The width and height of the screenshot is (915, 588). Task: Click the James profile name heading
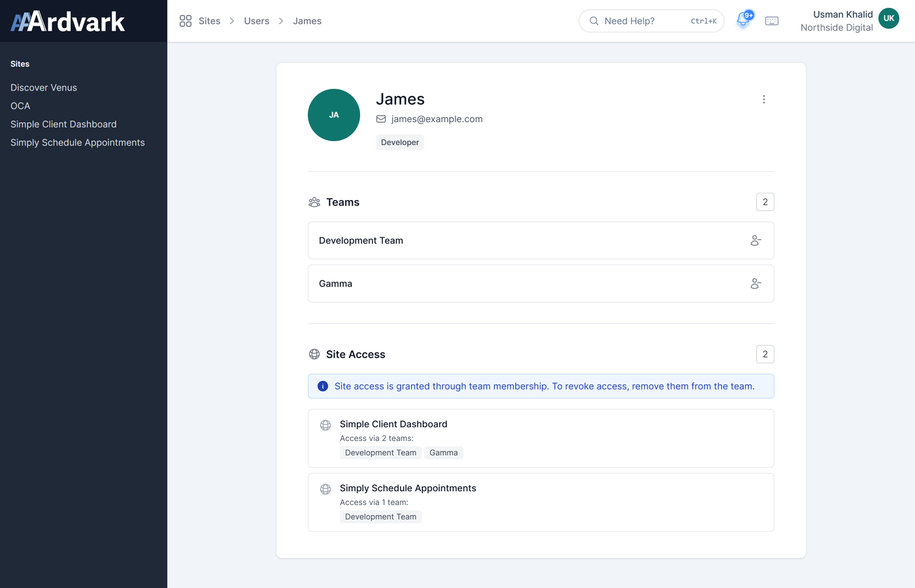[400, 99]
